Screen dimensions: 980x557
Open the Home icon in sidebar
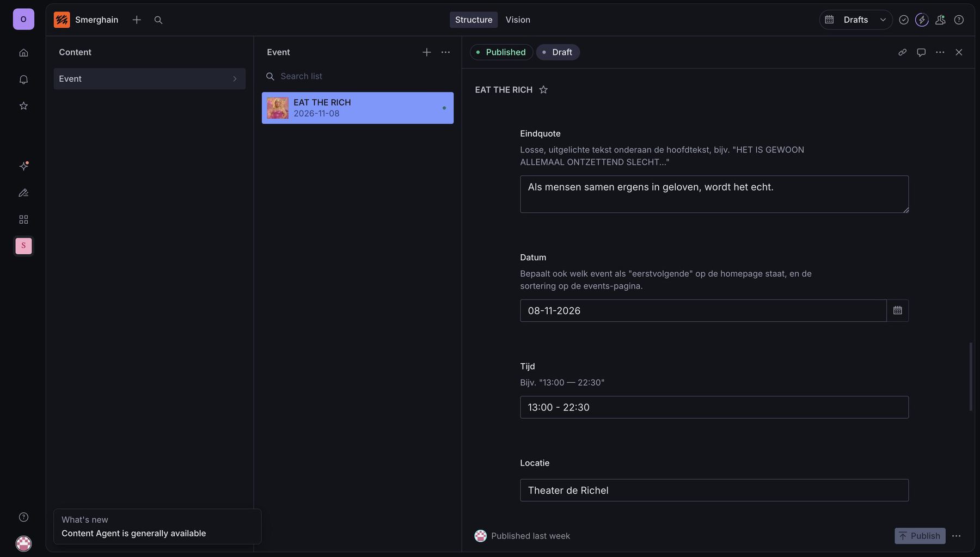pos(23,53)
